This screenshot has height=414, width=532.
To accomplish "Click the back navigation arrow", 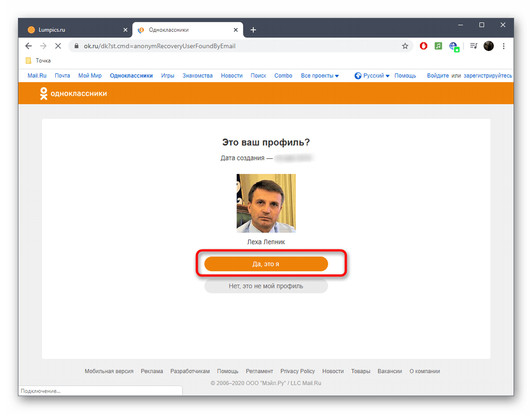I will pyautogui.click(x=28, y=46).
